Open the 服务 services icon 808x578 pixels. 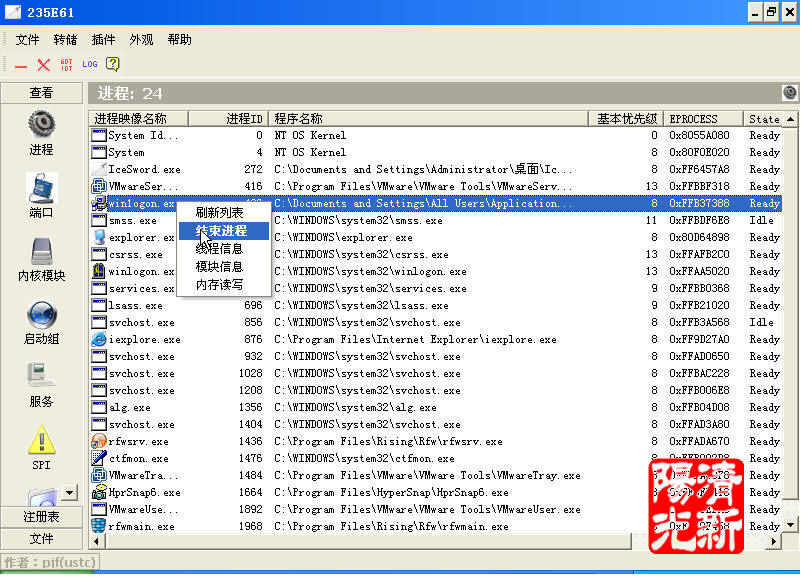41,377
